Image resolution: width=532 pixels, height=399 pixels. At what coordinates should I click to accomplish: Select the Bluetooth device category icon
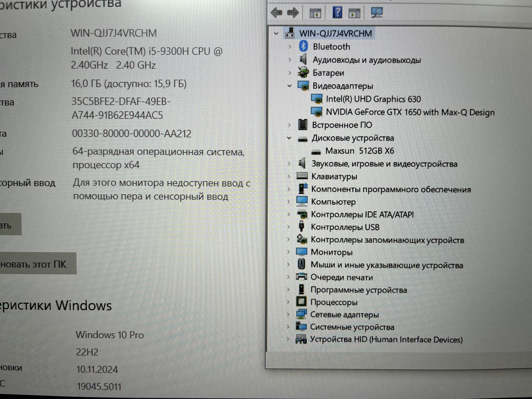303,46
